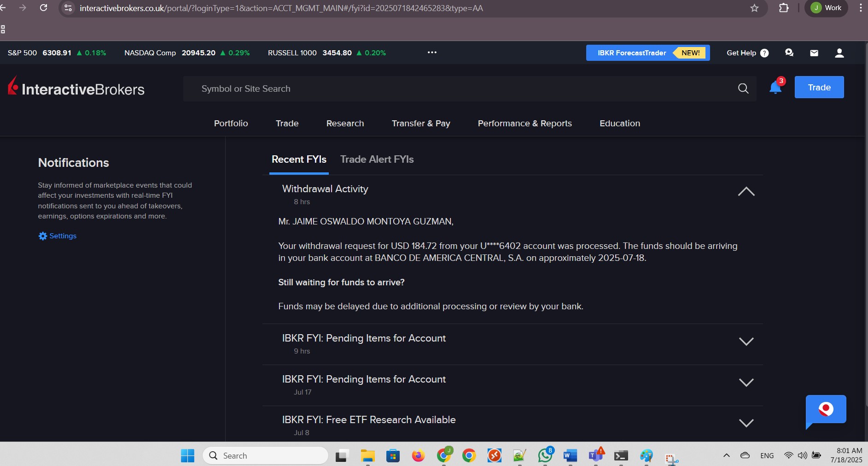
Task: Open the live chat icon in header
Action: 789,53
